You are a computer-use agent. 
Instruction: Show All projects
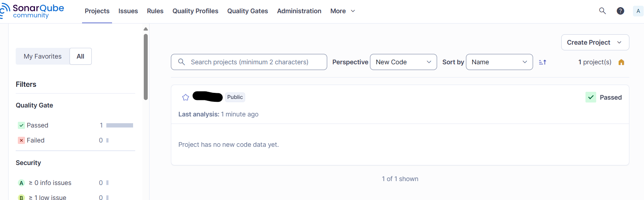[80, 56]
